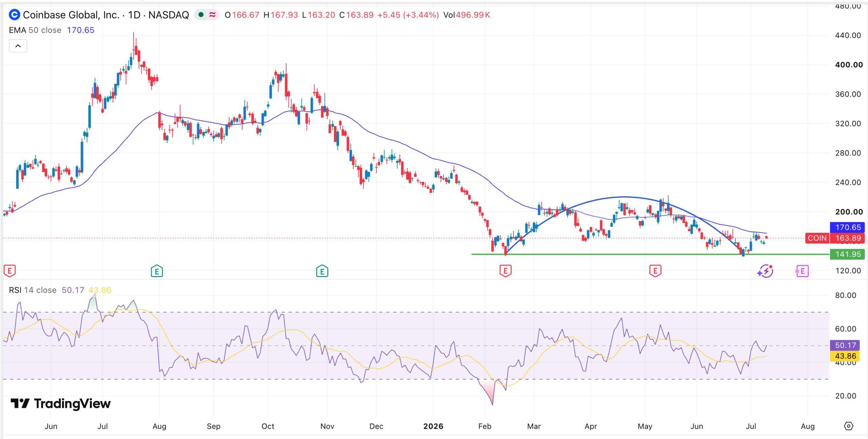Open green earnings marker near August
Viewport: 868px width, 439px height.
pos(157,271)
